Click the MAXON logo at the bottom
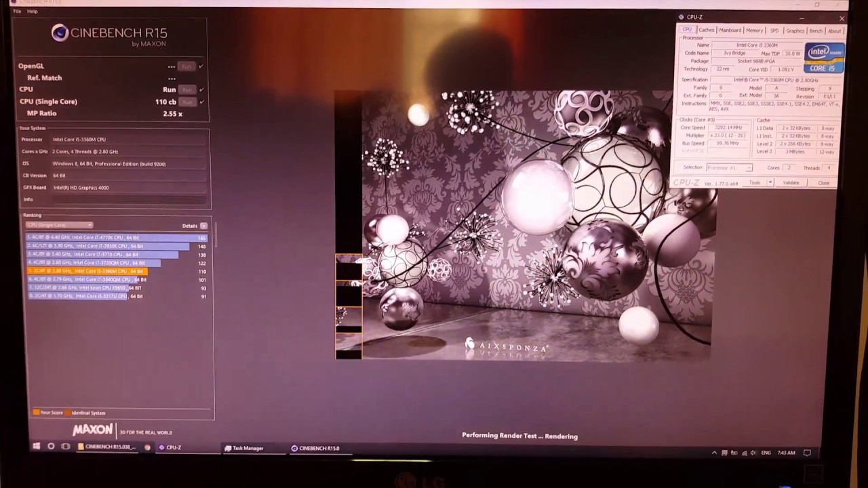 93,430
